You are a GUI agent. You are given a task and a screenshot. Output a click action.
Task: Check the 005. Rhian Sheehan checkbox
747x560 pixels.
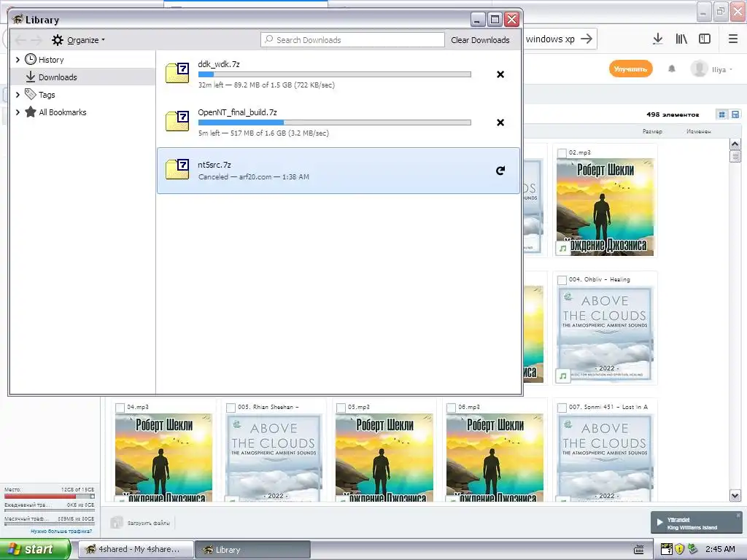pos(231,408)
